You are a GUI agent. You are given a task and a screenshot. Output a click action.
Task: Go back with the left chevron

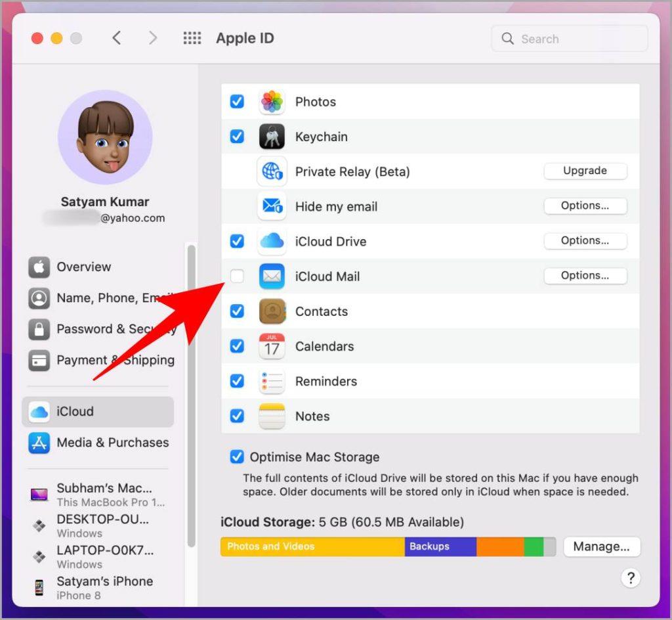[117, 38]
